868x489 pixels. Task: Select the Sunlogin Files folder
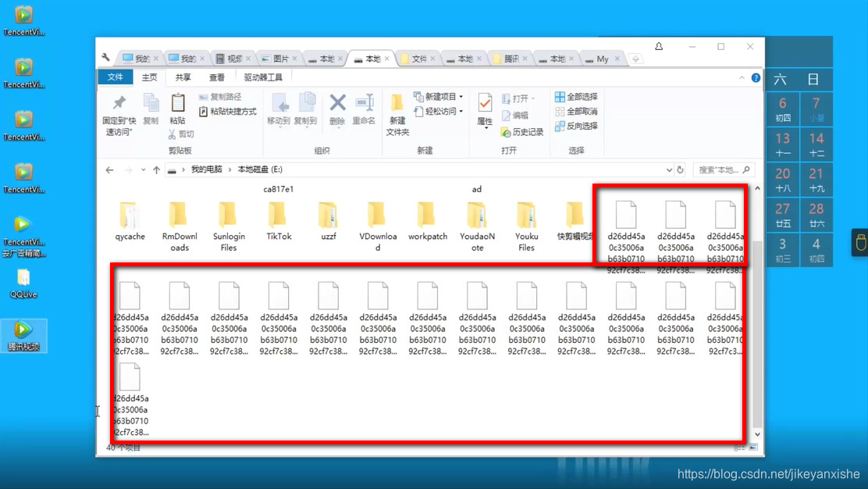[229, 226]
